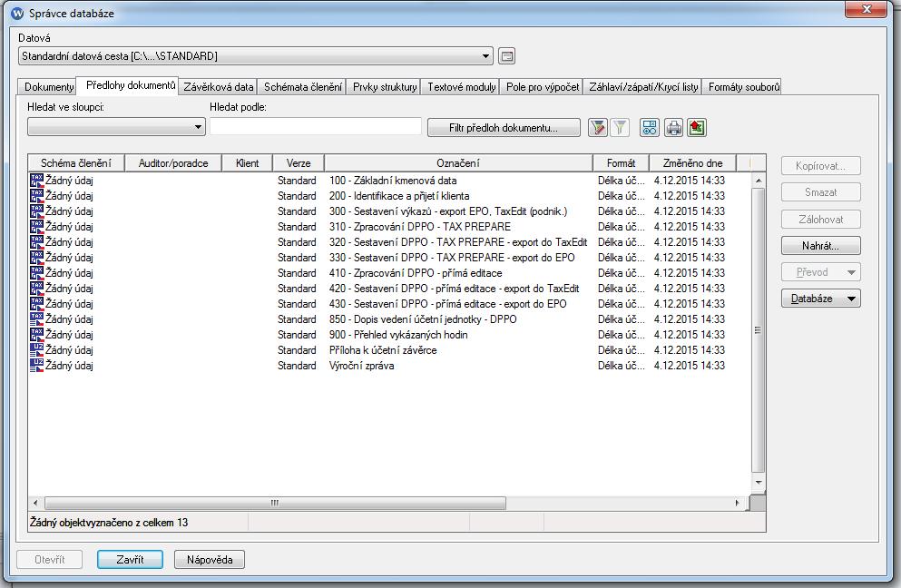Select the text "Příloha k účetní závěrce"
901x588 pixels.
point(383,350)
